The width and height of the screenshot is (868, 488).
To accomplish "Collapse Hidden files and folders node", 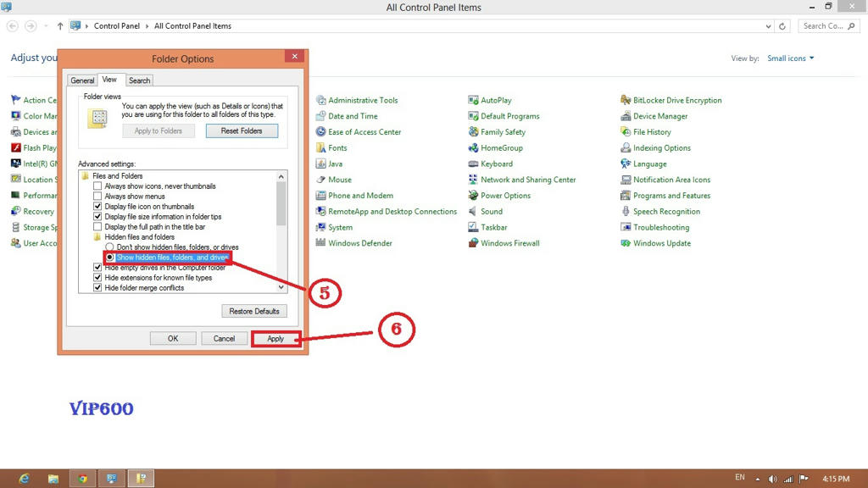I will coord(97,237).
